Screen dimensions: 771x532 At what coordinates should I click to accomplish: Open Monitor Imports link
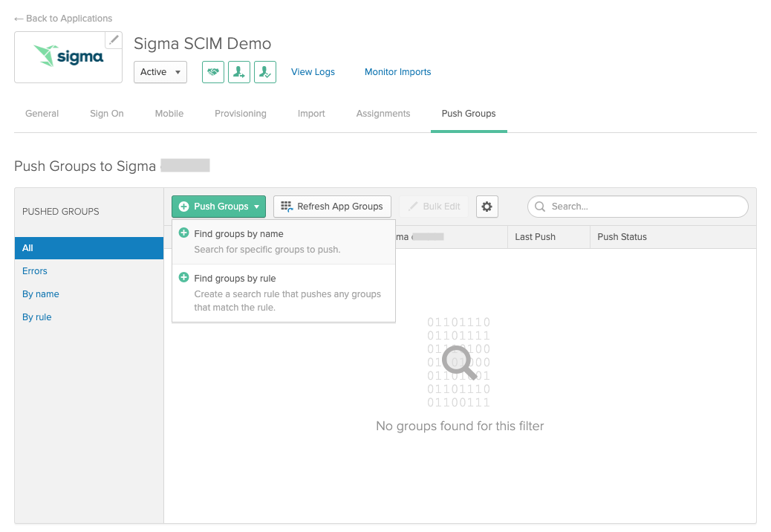pos(398,72)
